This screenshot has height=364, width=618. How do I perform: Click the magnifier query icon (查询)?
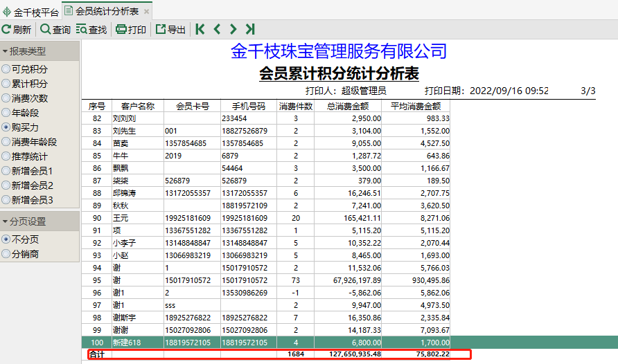pyautogui.click(x=45, y=29)
